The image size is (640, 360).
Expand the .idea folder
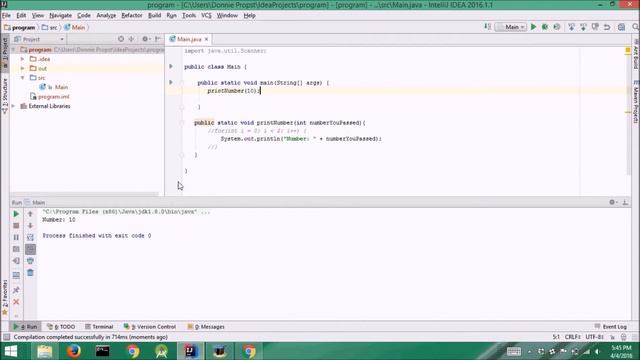[22, 59]
